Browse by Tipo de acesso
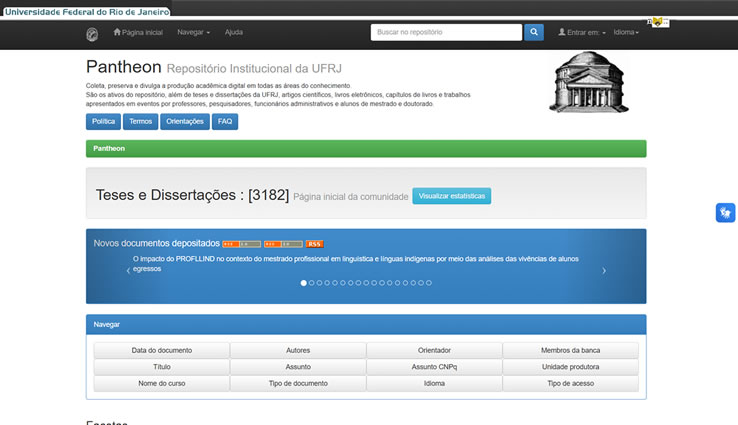 (570, 383)
